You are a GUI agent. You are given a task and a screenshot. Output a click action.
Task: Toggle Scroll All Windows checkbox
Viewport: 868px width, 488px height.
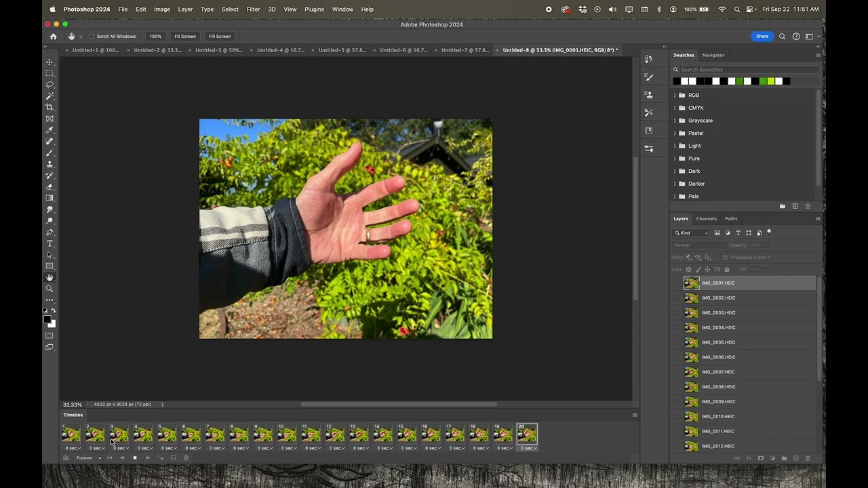91,36
